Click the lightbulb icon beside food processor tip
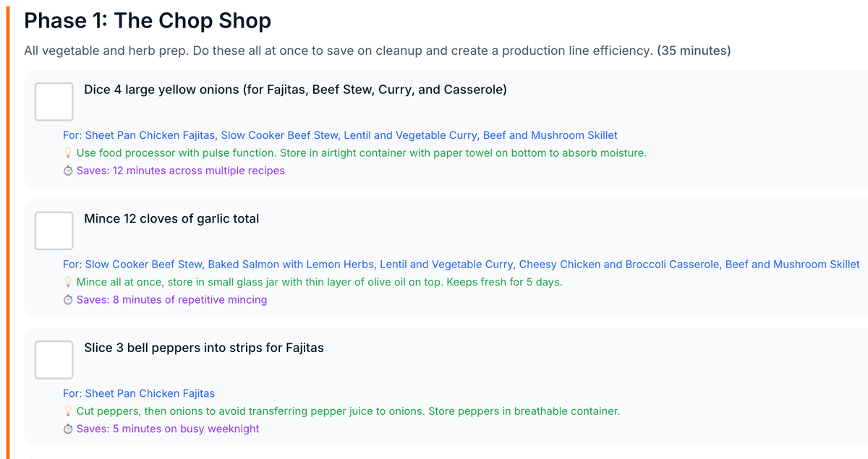The width and height of the screenshot is (868, 459). click(68, 153)
